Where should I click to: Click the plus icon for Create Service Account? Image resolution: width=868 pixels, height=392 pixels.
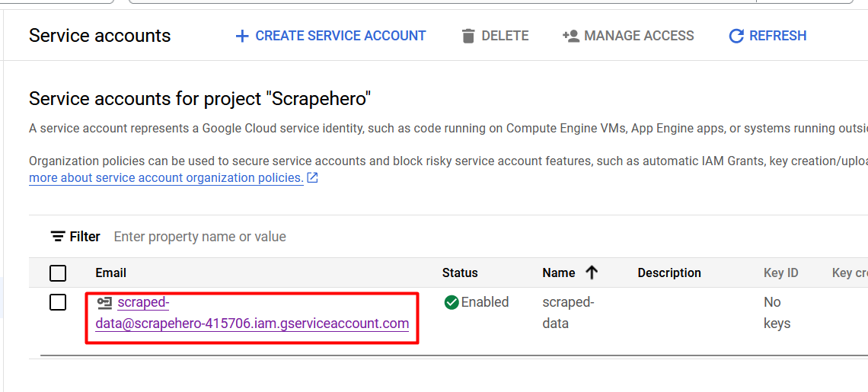[242, 36]
